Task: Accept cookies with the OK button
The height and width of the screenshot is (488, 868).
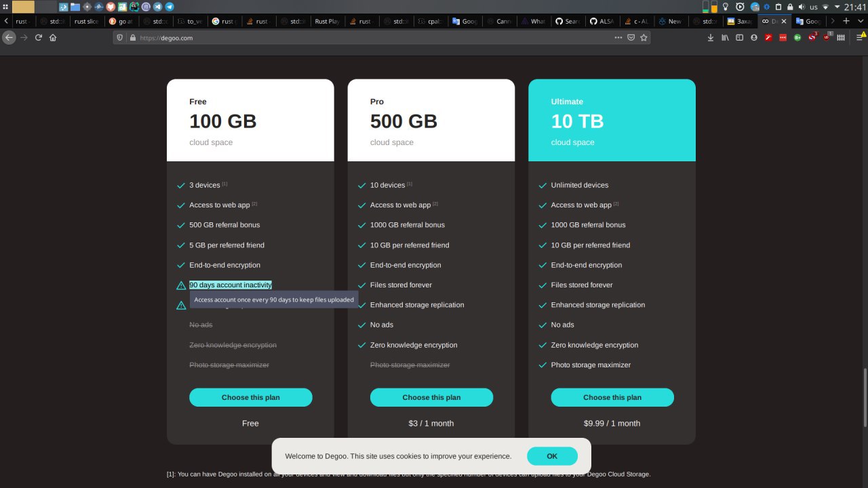Action: click(x=552, y=456)
